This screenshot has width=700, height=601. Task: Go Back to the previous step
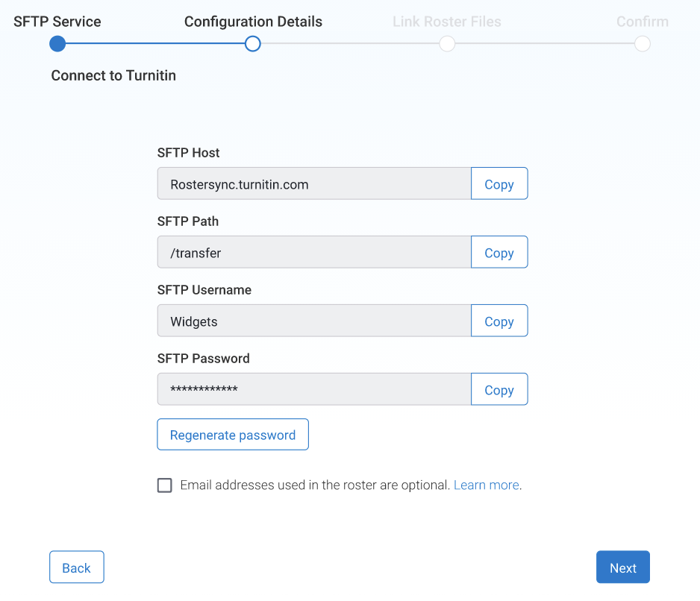point(76,567)
